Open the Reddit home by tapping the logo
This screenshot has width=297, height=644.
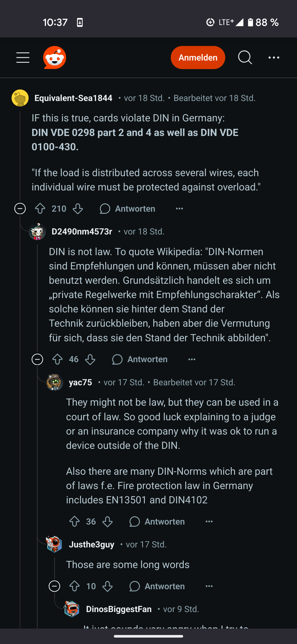[x=54, y=57]
